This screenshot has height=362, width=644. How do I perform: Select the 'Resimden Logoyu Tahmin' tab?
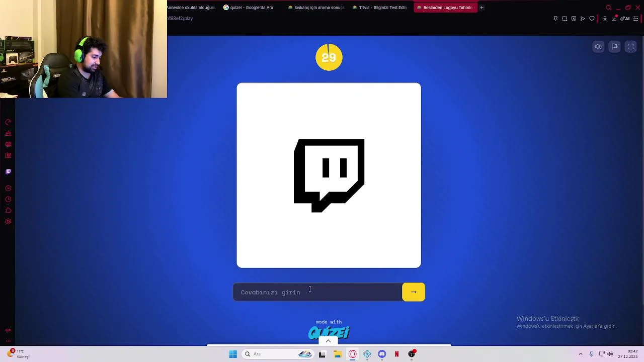tap(445, 8)
